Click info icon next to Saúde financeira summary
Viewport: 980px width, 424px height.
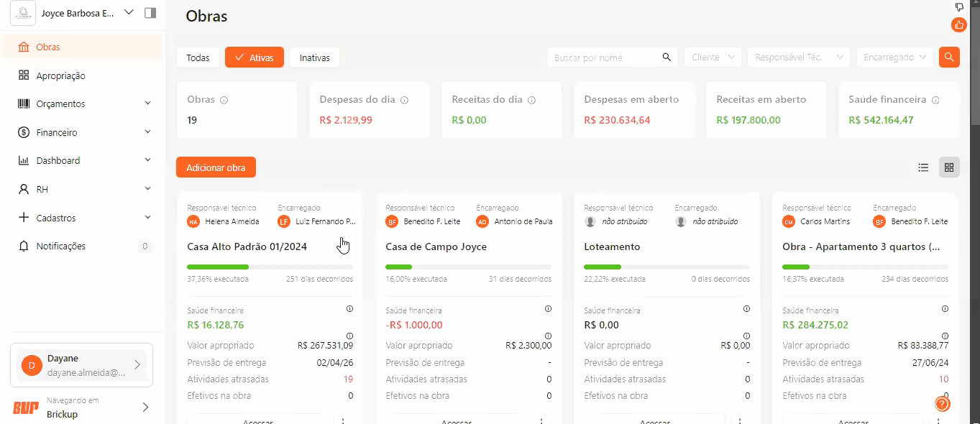coord(935,100)
